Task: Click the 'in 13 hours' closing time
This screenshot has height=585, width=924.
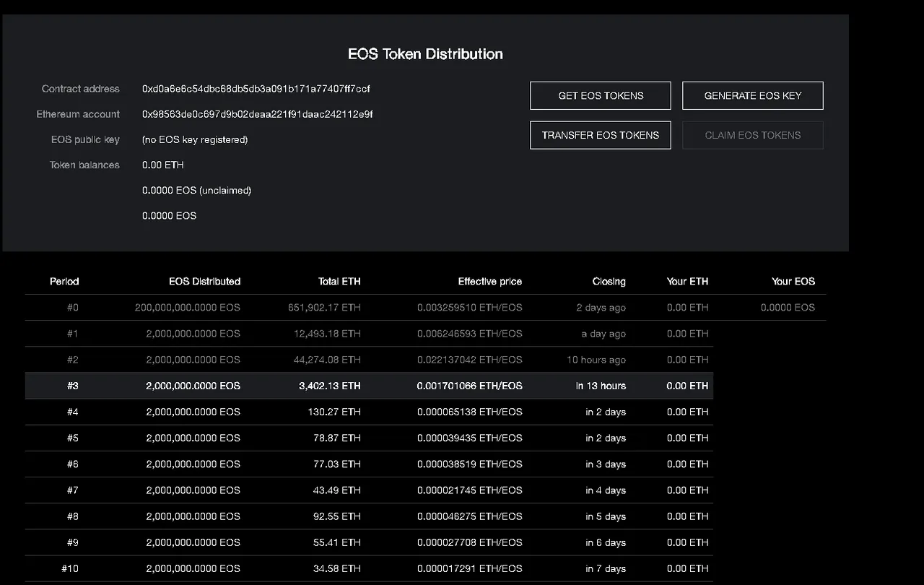Action: (601, 386)
